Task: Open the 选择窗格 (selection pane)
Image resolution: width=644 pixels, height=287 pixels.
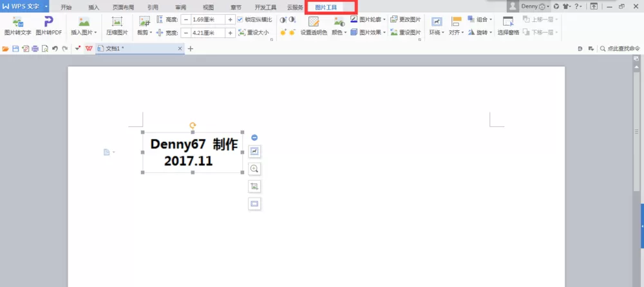Action: click(509, 26)
